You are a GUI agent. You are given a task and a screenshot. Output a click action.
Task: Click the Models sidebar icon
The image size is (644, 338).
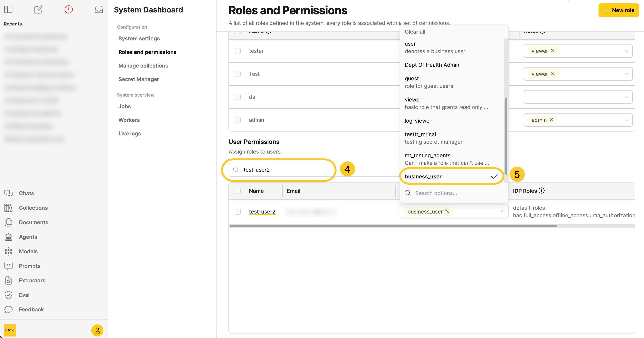[8, 251]
